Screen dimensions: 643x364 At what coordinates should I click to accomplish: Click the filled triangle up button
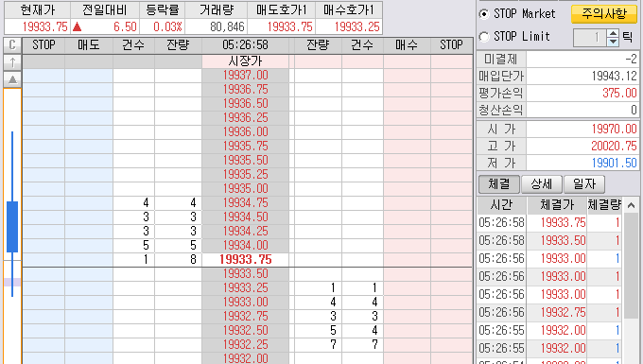pyautogui.click(x=12, y=79)
